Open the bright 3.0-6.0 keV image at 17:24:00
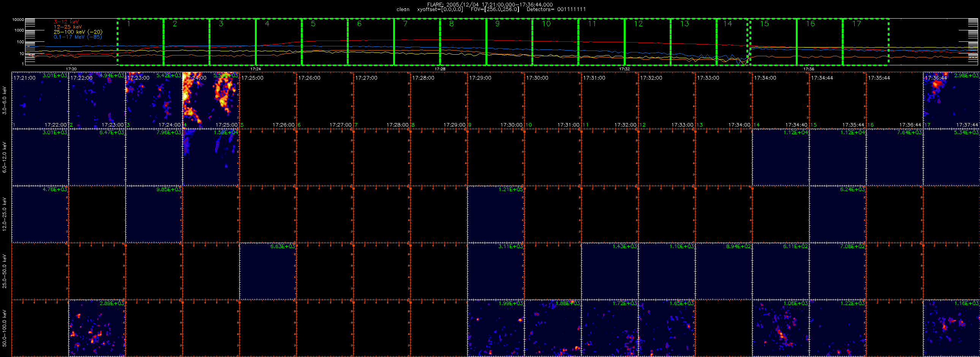 click(211, 100)
